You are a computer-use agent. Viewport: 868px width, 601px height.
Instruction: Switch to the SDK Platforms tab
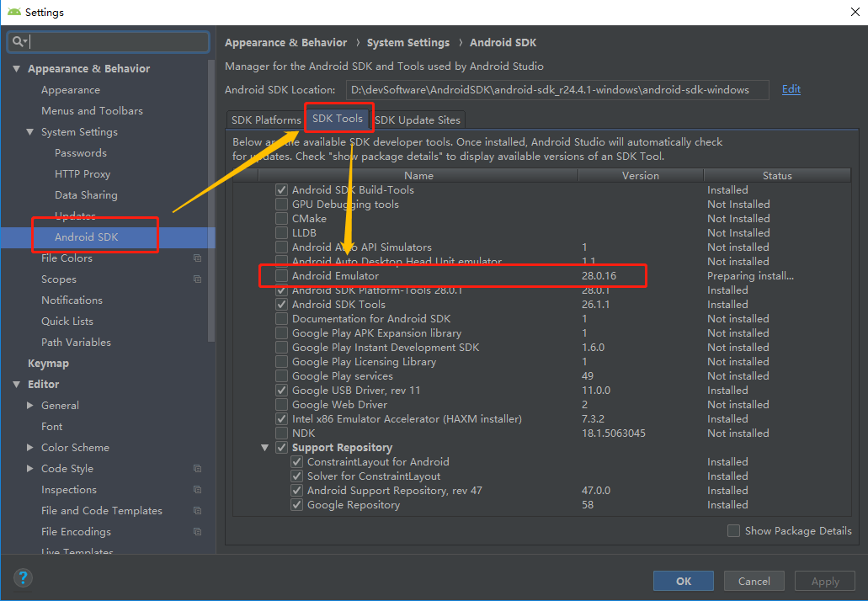coord(266,120)
